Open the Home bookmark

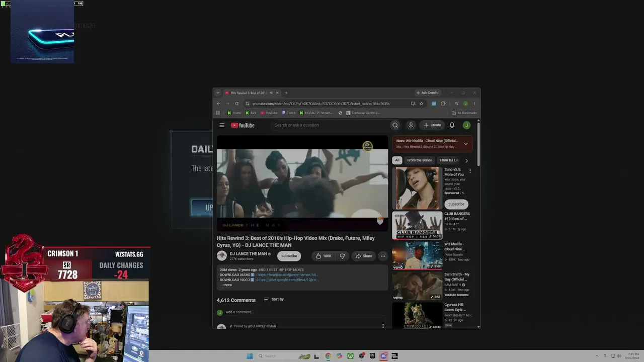tap(234, 113)
